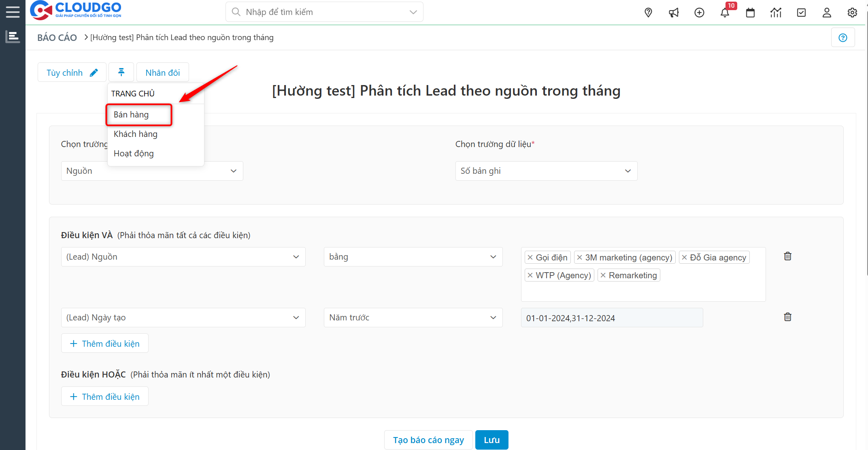The image size is (868, 450).
Task: Remove the Remarketing value chip
Action: 604,275
